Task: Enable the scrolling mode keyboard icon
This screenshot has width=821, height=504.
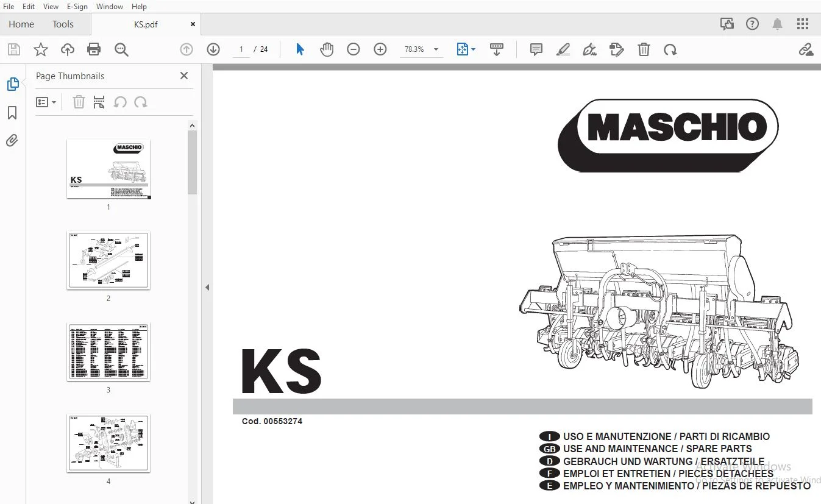Action: pyautogui.click(x=497, y=49)
